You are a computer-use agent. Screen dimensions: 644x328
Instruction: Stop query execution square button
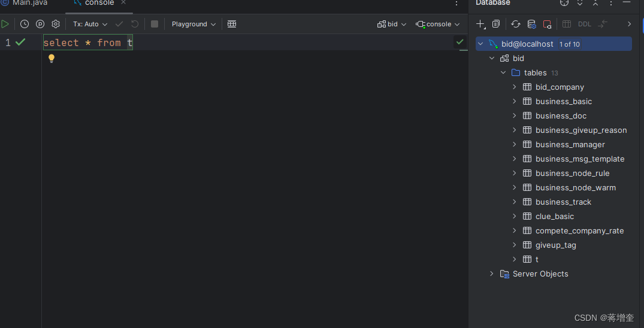click(x=155, y=24)
